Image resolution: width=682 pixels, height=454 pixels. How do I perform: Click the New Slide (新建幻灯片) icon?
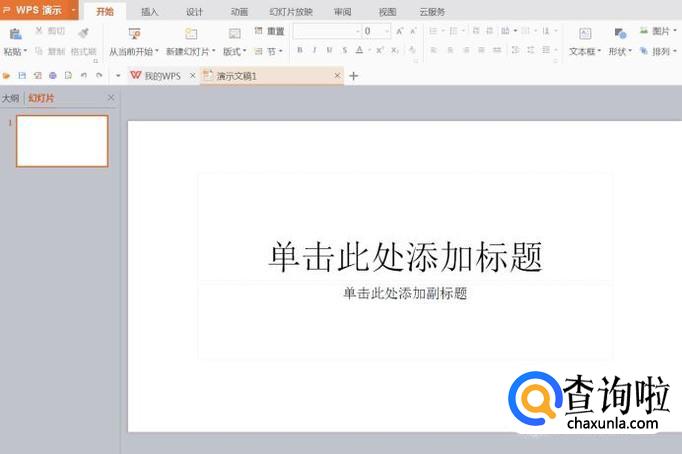[x=190, y=34]
